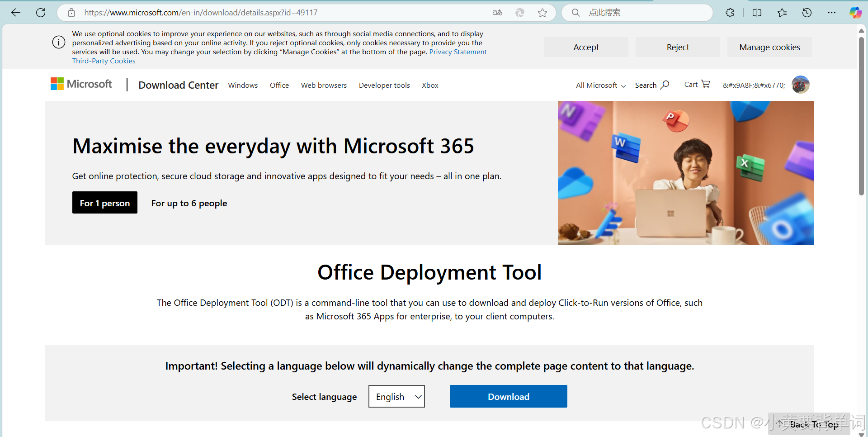Click the page vertical scrollbar thumb

pyautogui.click(x=861, y=115)
